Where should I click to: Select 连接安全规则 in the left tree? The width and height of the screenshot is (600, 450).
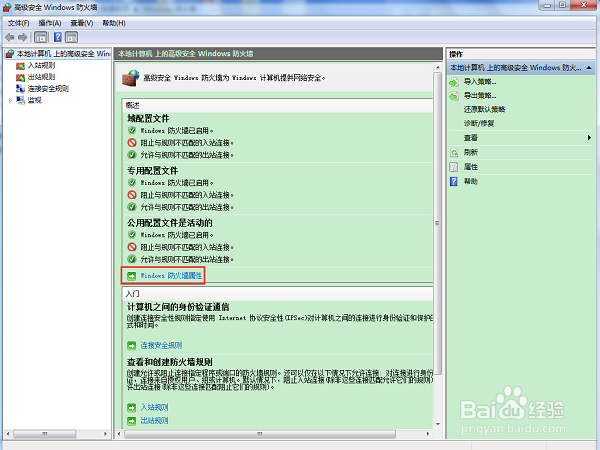[48, 89]
